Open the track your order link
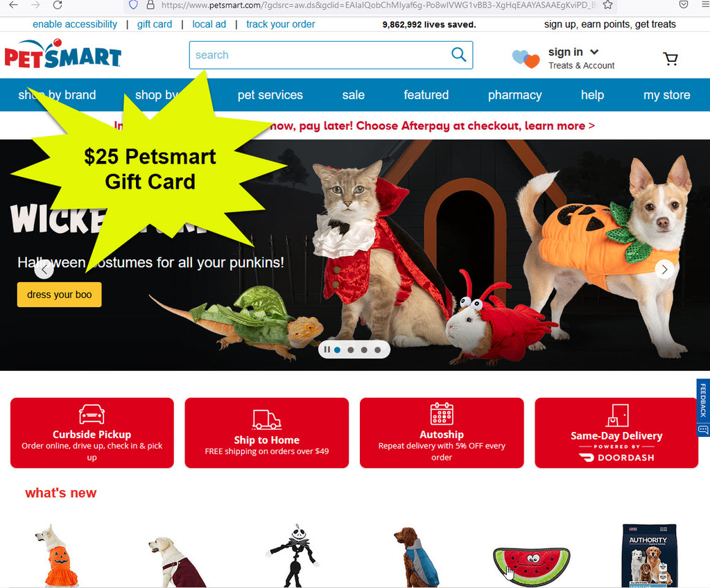 coord(280,24)
